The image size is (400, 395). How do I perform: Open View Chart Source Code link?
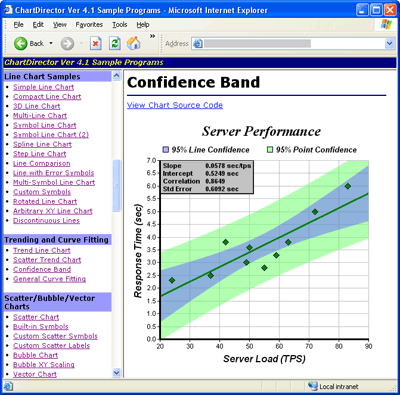point(175,105)
